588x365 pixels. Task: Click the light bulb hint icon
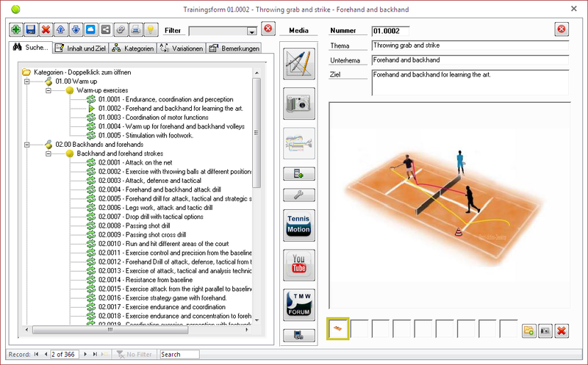[151, 30]
